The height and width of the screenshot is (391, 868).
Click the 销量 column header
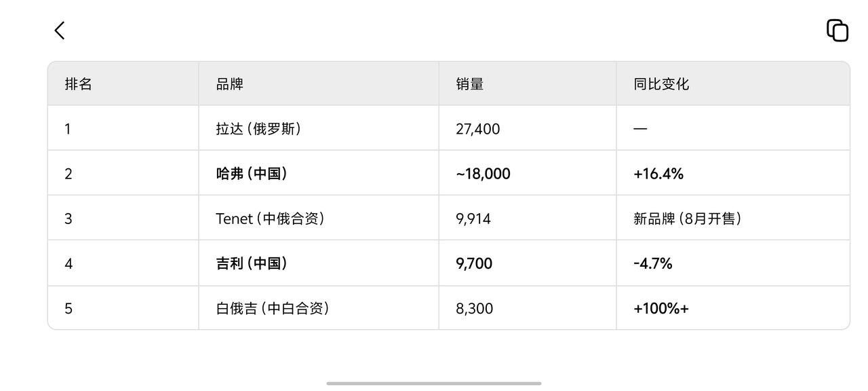click(470, 84)
